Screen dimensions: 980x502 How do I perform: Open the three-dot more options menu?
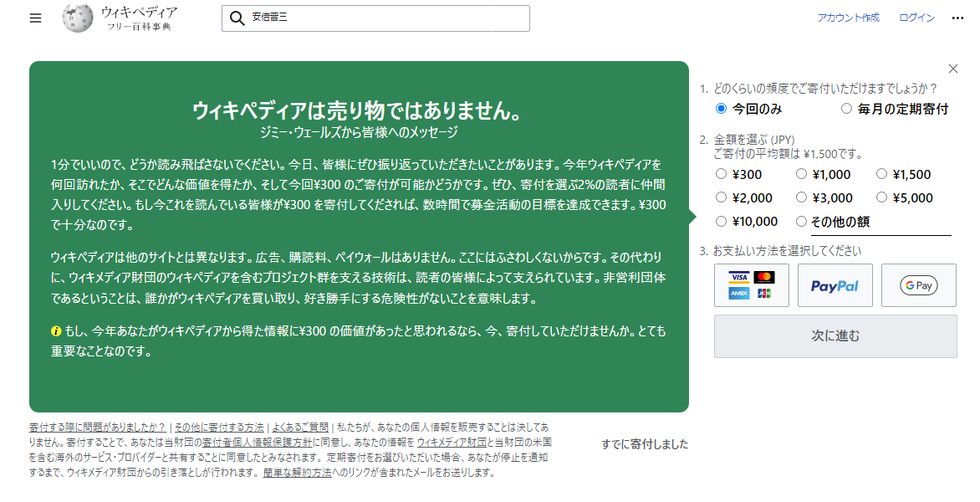click(x=957, y=18)
